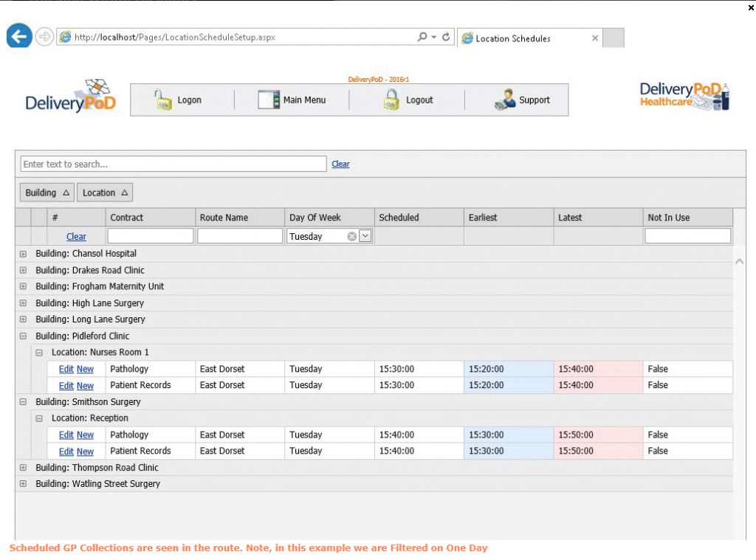Viewport: 756px width, 560px height.
Task: Collapse the Pidleford Clinic building group
Action: (x=23, y=336)
